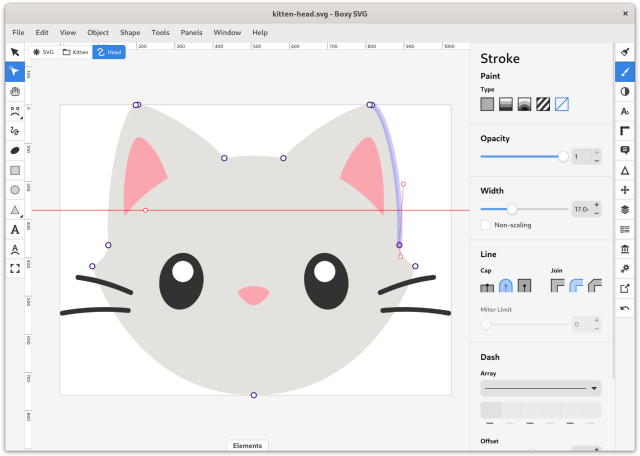Click the stroke Width slider handle
Screen dimensions: 640x456
click(x=512, y=209)
